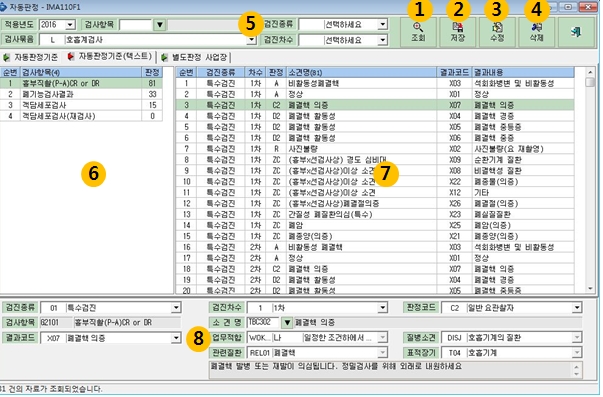Screen dimensions: 603x397
Task: Click the 수정 edit toolbar button
Action: (497, 32)
